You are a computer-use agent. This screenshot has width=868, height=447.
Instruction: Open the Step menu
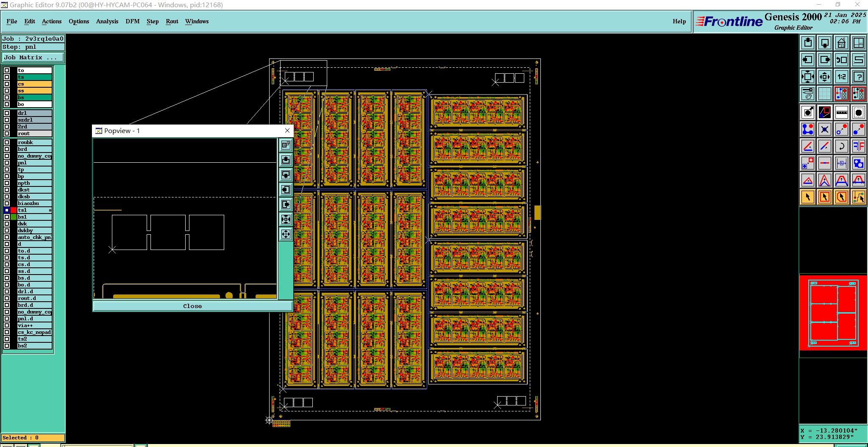pyautogui.click(x=153, y=21)
